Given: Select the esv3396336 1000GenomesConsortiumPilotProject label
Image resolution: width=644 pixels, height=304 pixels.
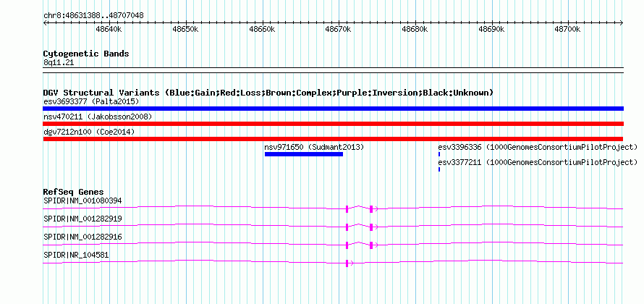Looking at the screenshot, I should pyautogui.click(x=538, y=147).
